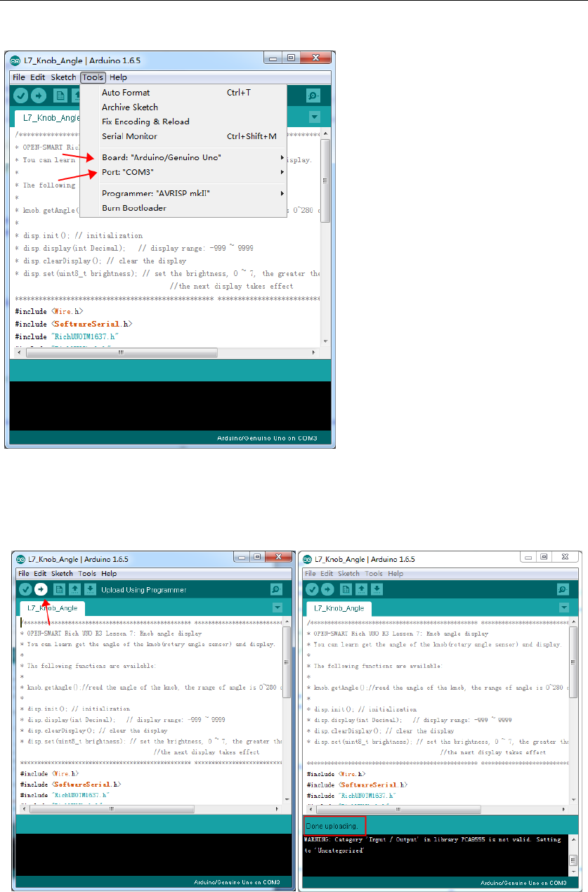Open Edit menu in 'Done uploading' window
588x892 pixels.
[x=327, y=574]
